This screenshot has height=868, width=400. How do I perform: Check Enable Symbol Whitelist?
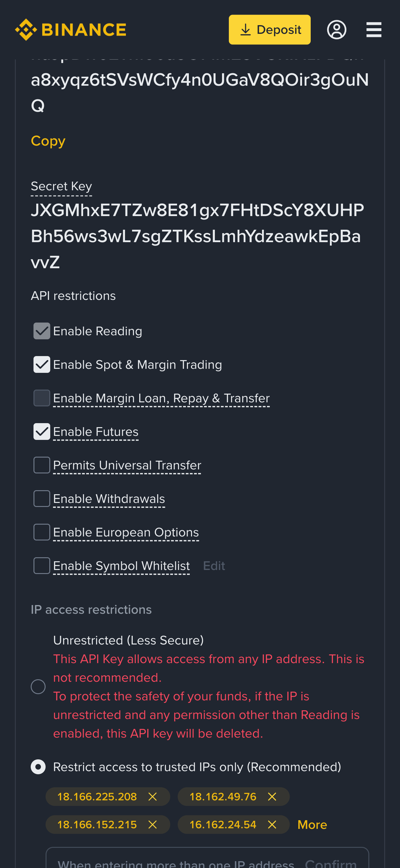coord(42,565)
